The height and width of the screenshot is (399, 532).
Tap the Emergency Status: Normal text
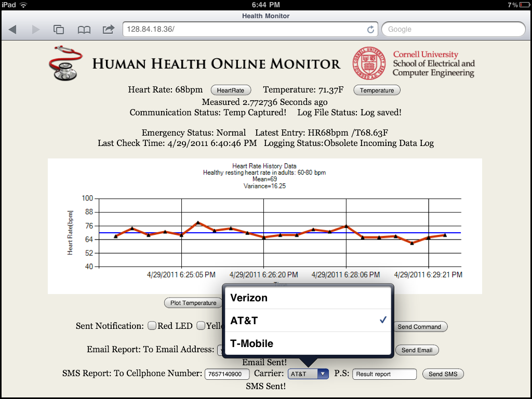tap(194, 132)
